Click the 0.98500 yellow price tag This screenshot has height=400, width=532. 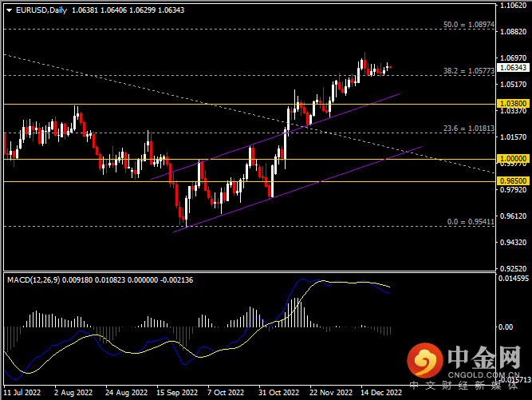coord(511,181)
